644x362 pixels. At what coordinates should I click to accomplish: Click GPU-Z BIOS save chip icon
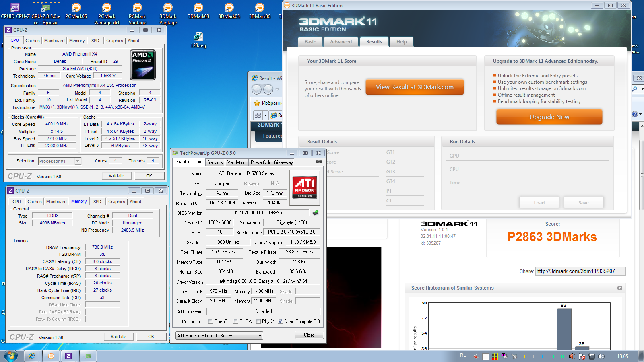coord(316,212)
